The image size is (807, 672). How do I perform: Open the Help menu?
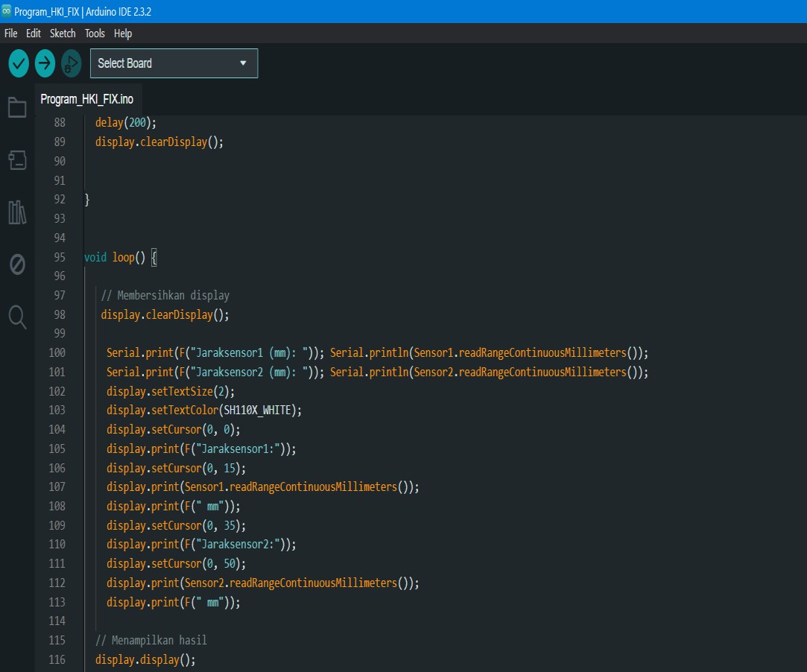pos(123,34)
